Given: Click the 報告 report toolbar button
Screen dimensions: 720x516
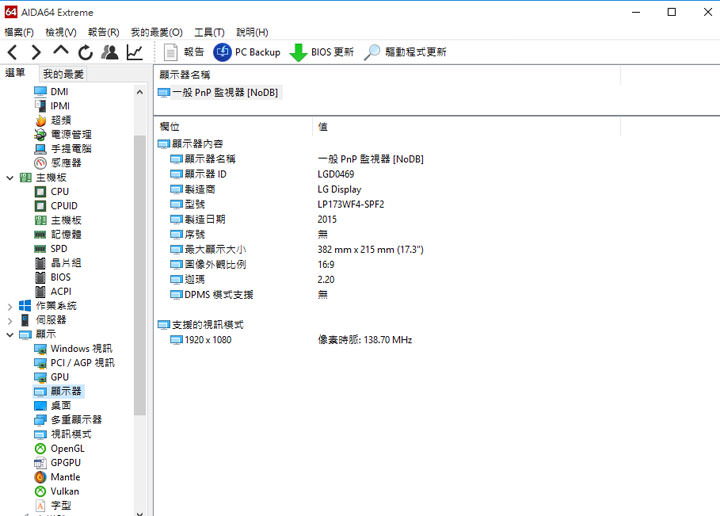Looking at the screenshot, I should (x=184, y=52).
